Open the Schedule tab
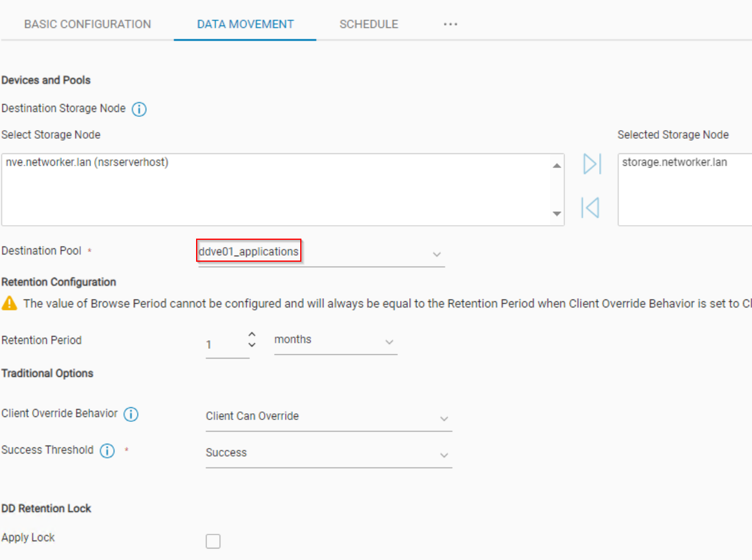Screen dimensions: 752x560 pyautogui.click(x=368, y=24)
